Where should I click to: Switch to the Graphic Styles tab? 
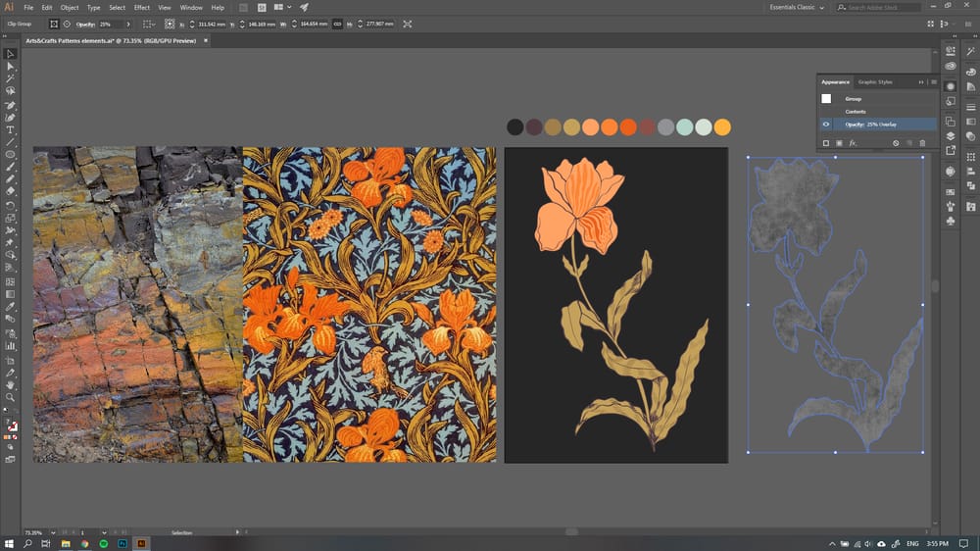coord(875,82)
